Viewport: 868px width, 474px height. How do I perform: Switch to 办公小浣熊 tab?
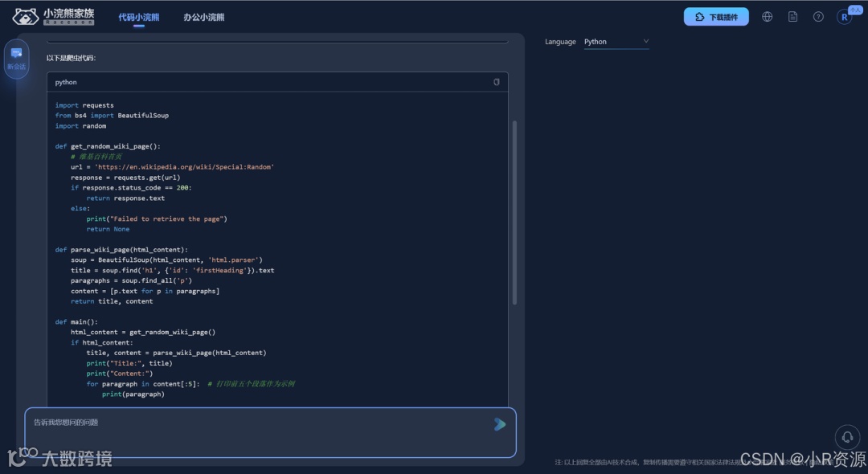[x=203, y=17]
